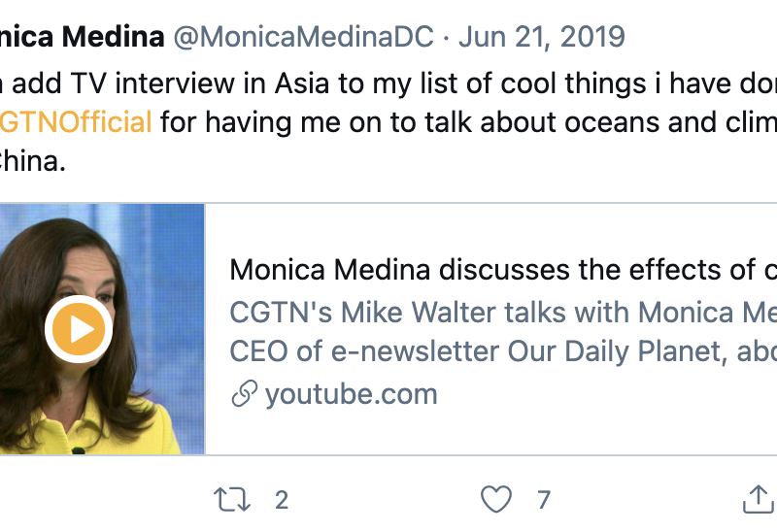Open the share menu icon
The image size is (777, 532).
tap(759, 499)
